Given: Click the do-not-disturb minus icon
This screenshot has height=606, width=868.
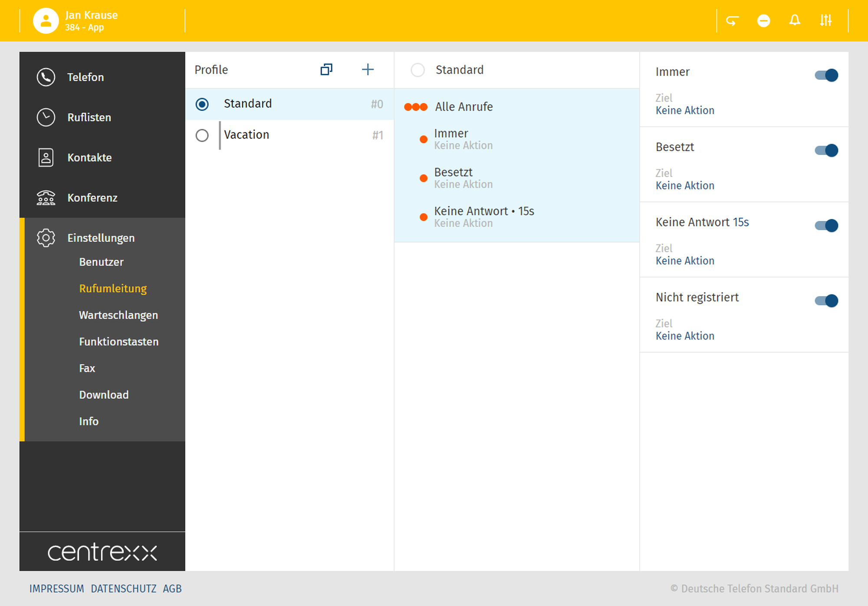Looking at the screenshot, I should [763, 20].
